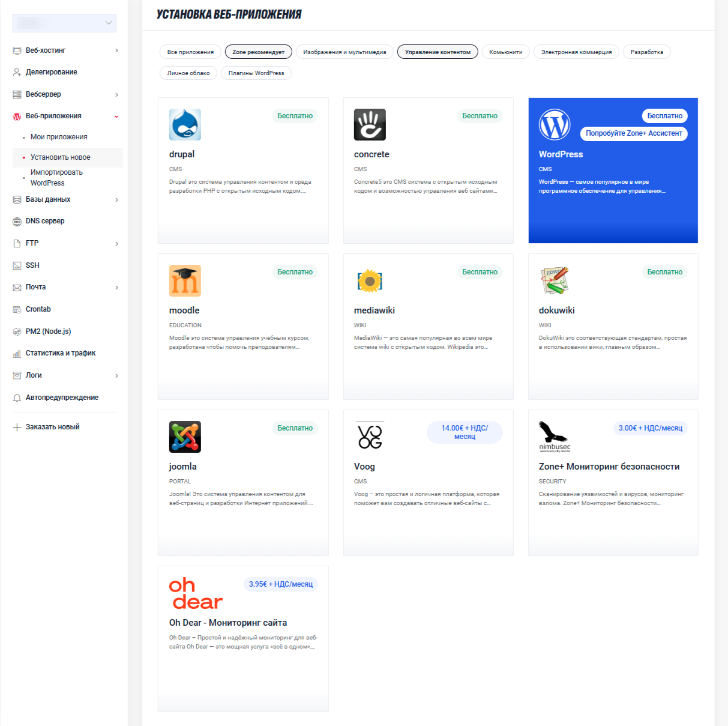728x726 pixels.
Task: Expand the Вебсервер submenu chevron
Action: coord(116,95)
